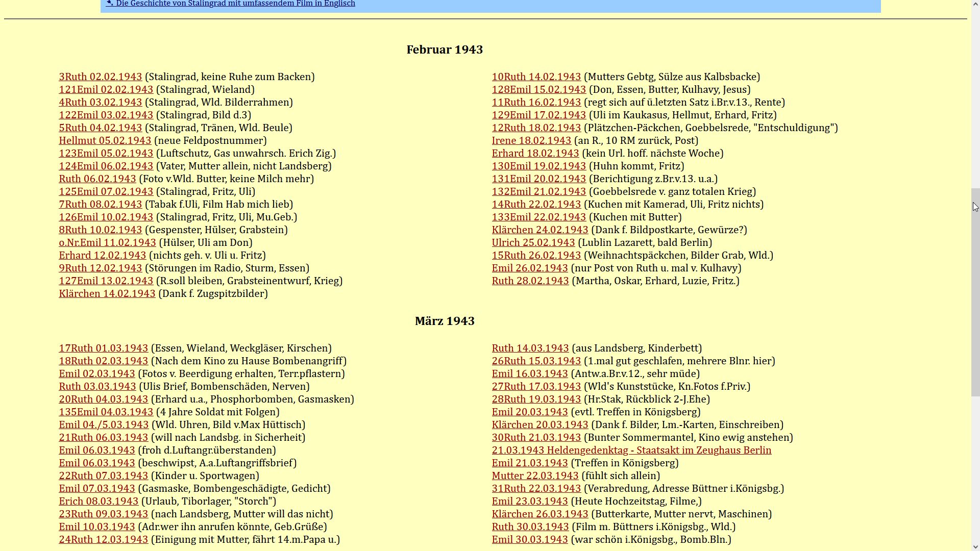Open letter 17Ruth 01.03.1943
This screenshot has width=980, height=551.
[103, 348]
